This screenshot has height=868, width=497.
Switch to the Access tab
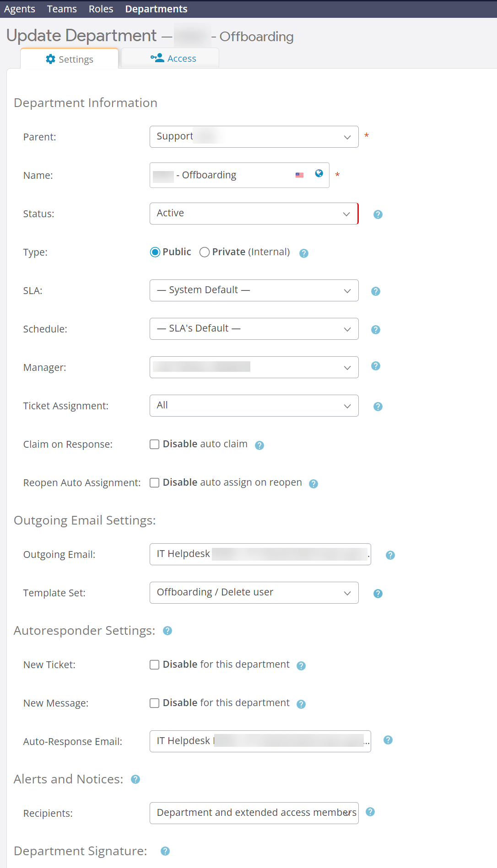(173, 59)
